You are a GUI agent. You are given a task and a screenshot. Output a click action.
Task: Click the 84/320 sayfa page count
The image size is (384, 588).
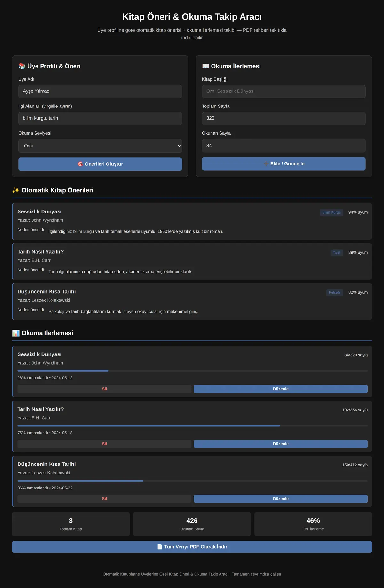[356, 355]
